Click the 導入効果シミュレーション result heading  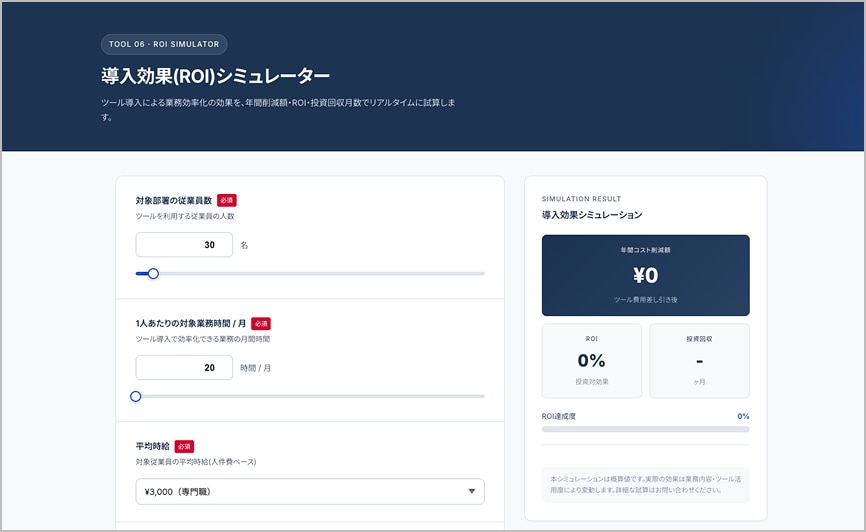(x=592, y=215)
